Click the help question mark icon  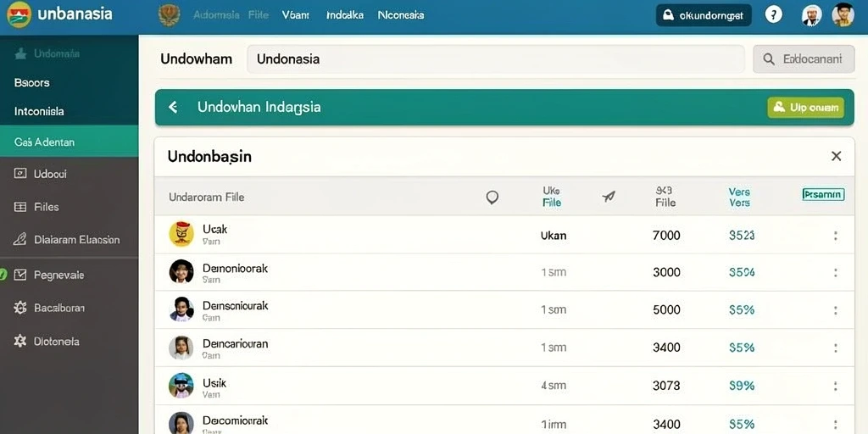(x=773, y=15)
